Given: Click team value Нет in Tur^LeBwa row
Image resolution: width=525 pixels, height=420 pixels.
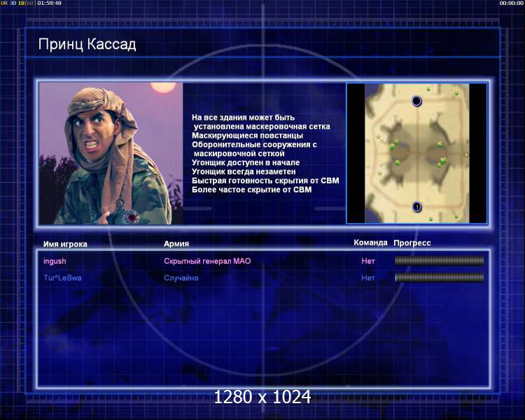Looking at the screenshot, I should pos(368,278).
